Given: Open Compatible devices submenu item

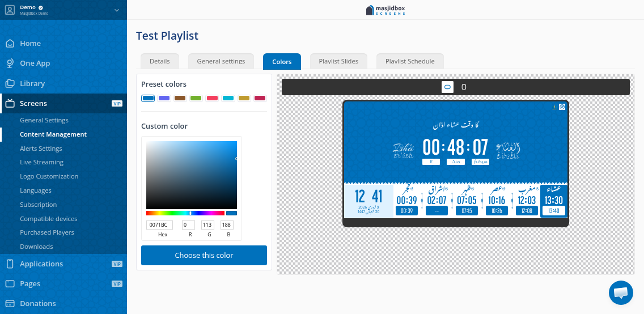Looking at the screenshot, I should pos(48,219).
